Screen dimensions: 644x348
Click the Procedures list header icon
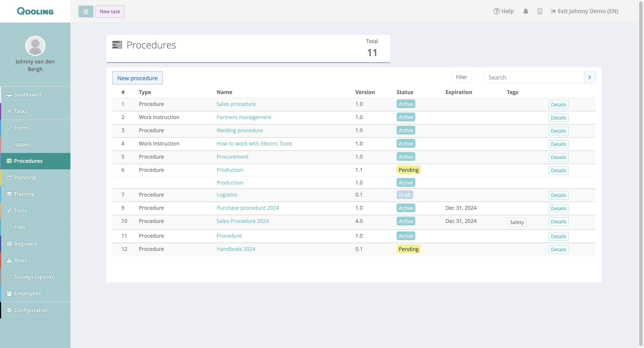[x=117, y=45]
